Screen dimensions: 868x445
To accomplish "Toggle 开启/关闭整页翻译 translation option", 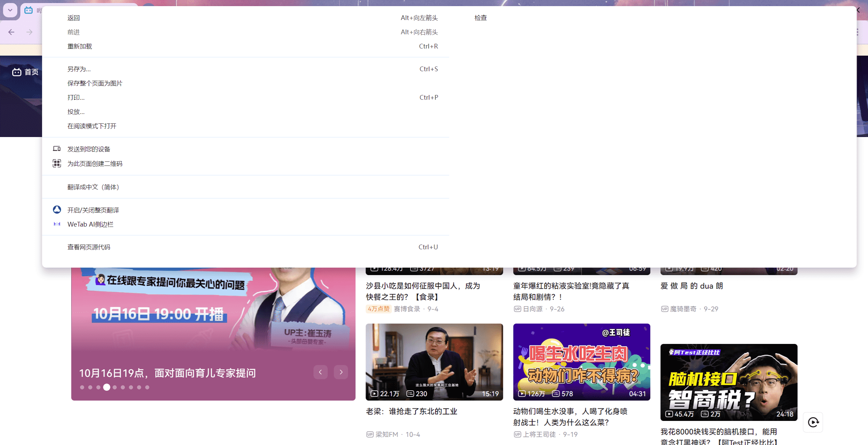I will coord(93,210).
